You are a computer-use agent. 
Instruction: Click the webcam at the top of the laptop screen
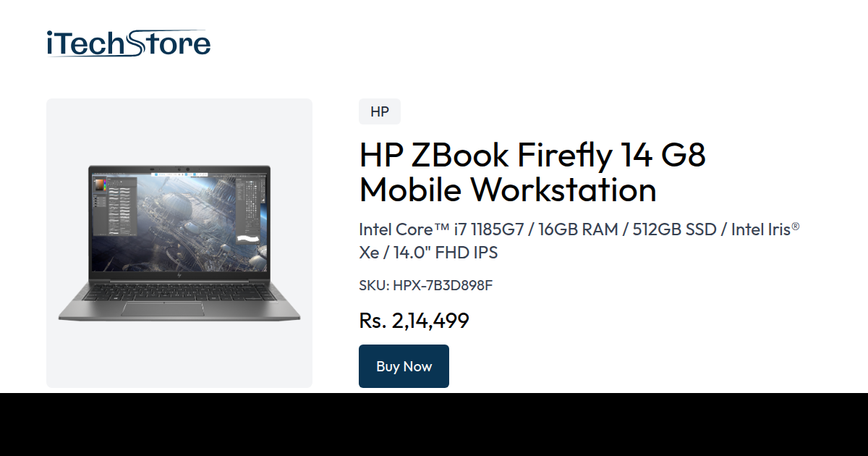(179, 169)
